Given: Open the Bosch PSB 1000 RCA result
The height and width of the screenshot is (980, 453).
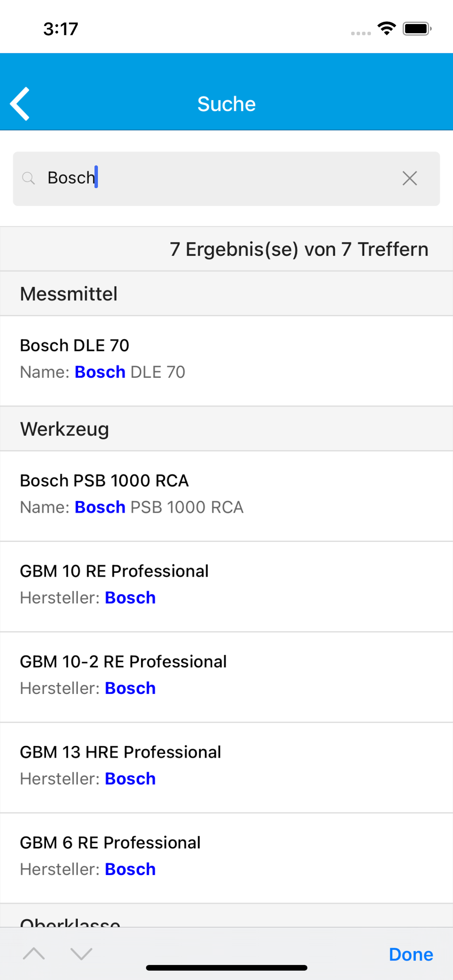Looking at the screenshot, I should pos(226,496).
